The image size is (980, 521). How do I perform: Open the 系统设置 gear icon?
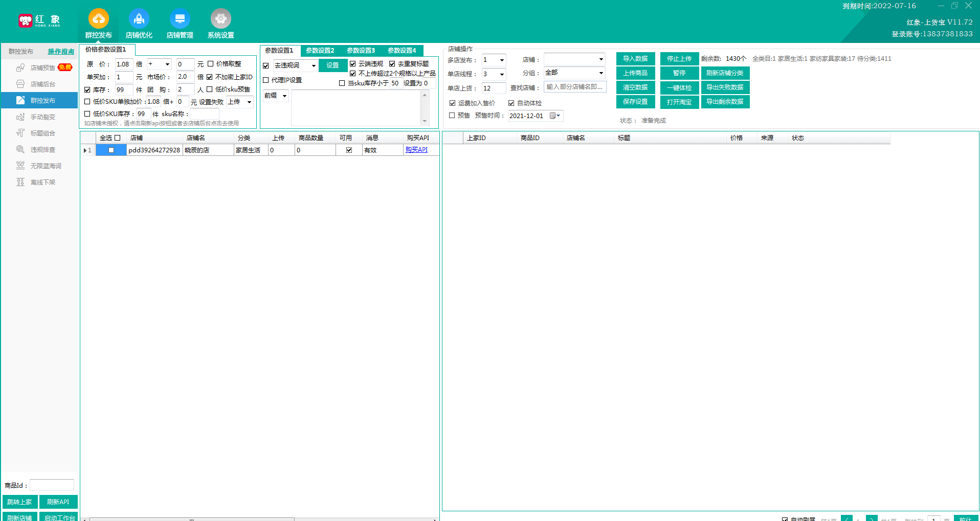pyautogui.click(x=221, y=19)
